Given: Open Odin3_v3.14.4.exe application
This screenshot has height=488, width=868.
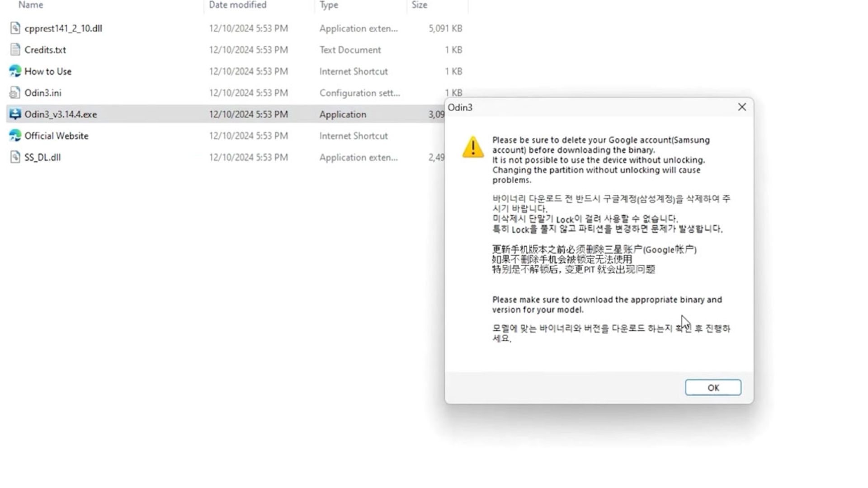Looking at the screenshot, I should pos(60,114).
